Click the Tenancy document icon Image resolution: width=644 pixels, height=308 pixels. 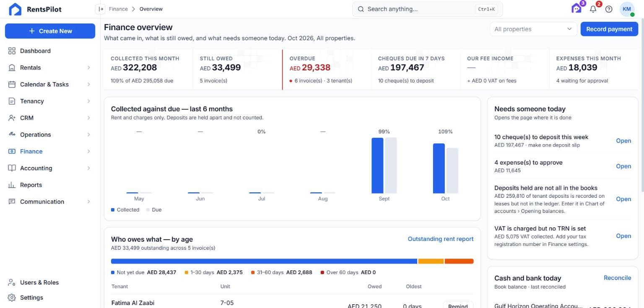(12, 101)
